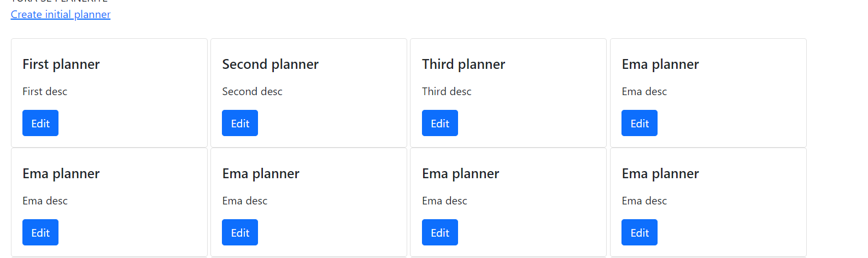Click Ema desc in bottom-row second card
This screenshot has height=258, width=868.
click(245, 201)
